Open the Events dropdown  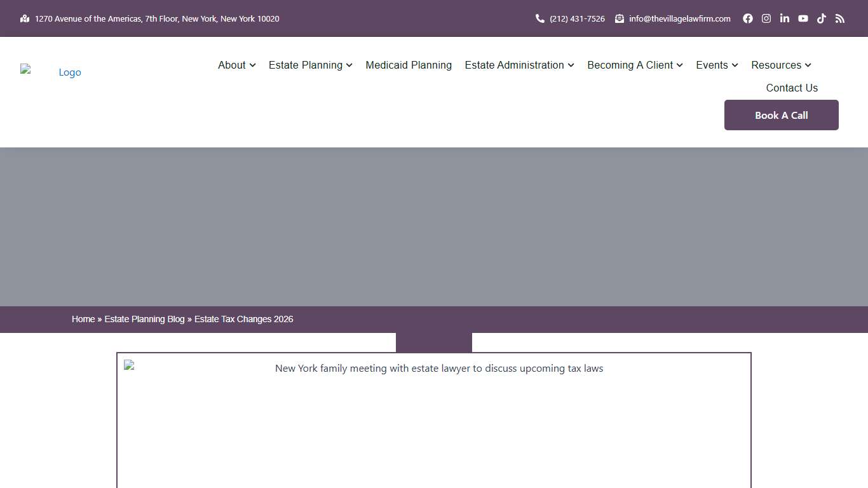pyautogui.click(x=717, y=65)
